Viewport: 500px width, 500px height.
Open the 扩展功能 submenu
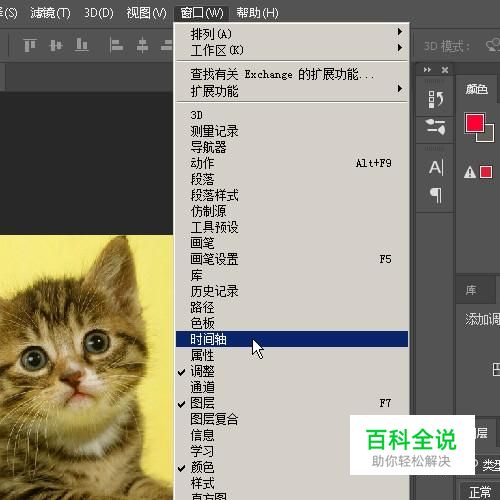[x=292, y=91]
